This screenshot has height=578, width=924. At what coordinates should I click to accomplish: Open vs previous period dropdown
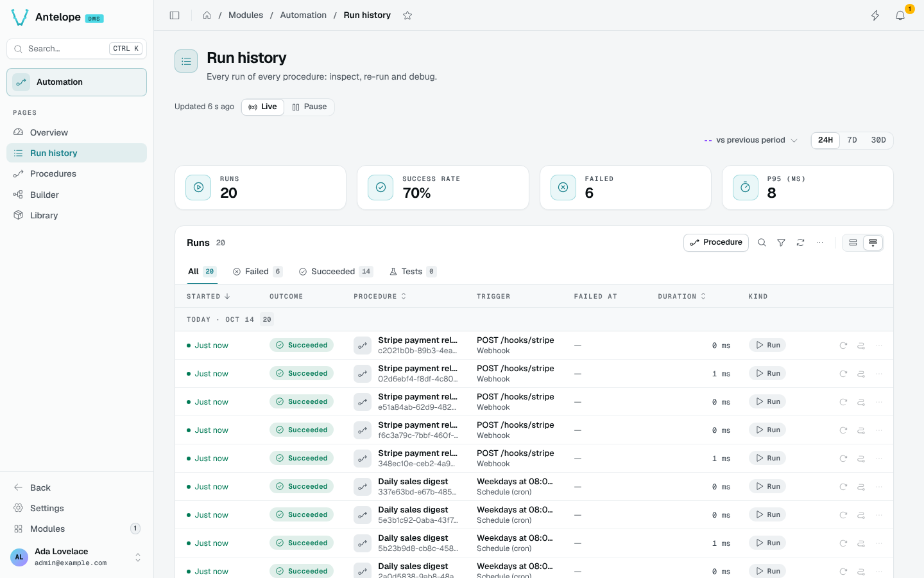(751, 140)
